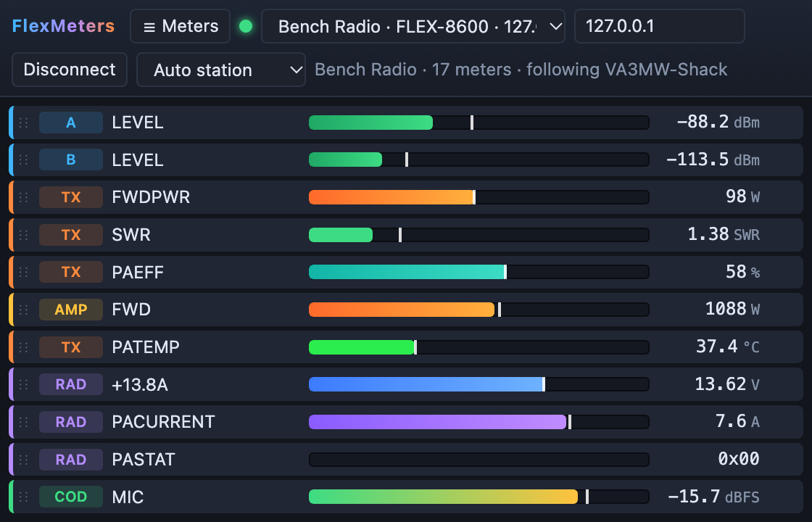Grab the drag handle of B LEVEL row
The width and height of the screenshot is (812, 522).
pos(23,160)
